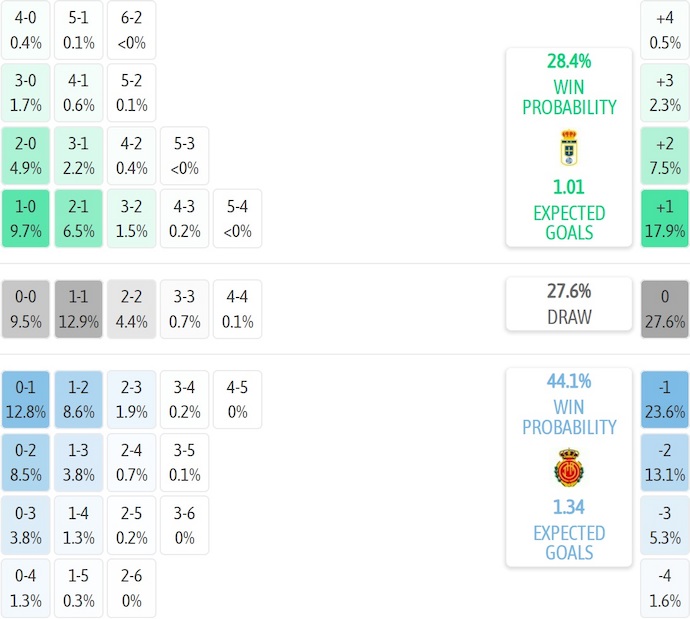Image resolution: width=690 pixels, height=619 pixels.
Task: Click the Mallorca club crest
Action: pos(569,468)
